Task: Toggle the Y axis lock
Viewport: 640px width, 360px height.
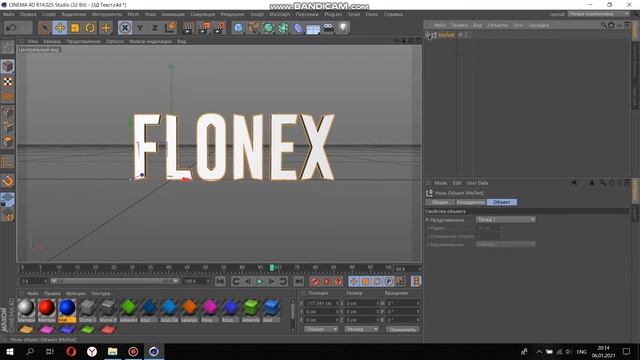Action: [x=140, y=28]
